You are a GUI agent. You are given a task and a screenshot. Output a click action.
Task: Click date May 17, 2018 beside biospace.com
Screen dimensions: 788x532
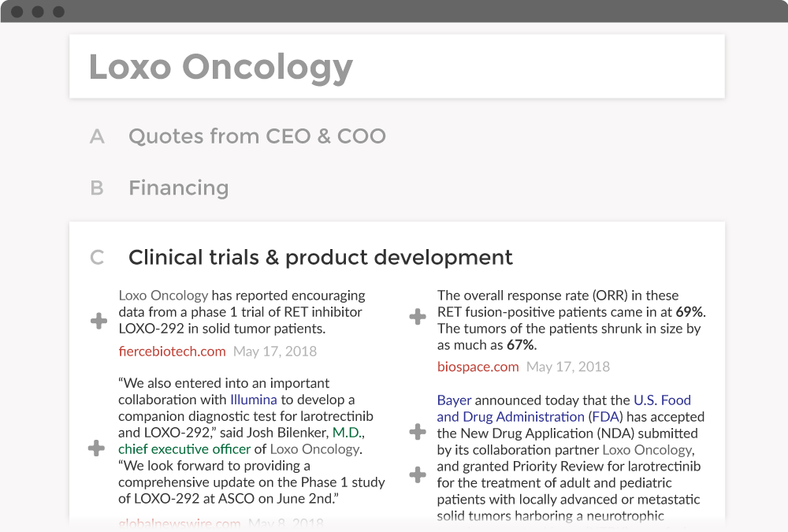pyautogui.click(x=568, y=366)
